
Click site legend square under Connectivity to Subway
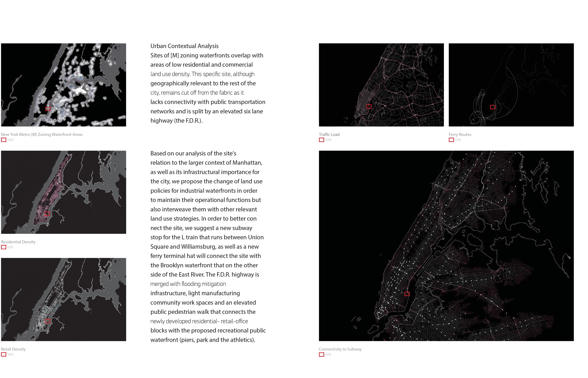[321, 354]
